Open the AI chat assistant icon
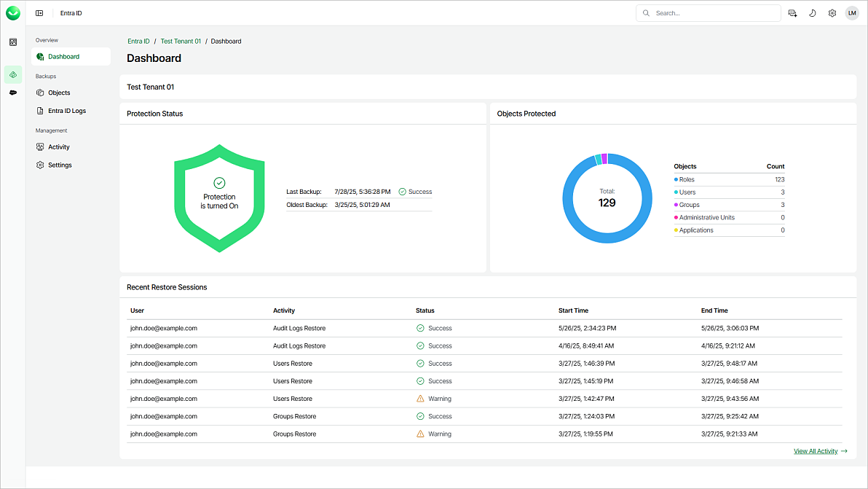 (x=793, y=13)
